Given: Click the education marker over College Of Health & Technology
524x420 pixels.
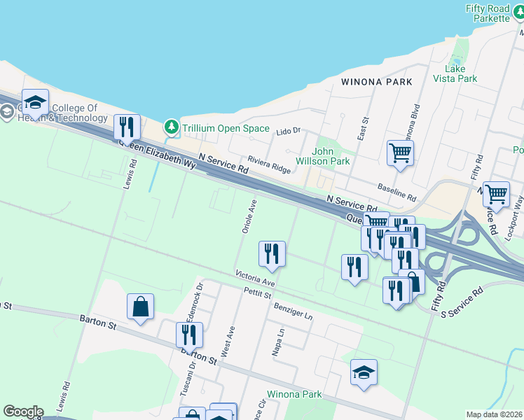Looking at the screenshot, I should click(35, 103).
